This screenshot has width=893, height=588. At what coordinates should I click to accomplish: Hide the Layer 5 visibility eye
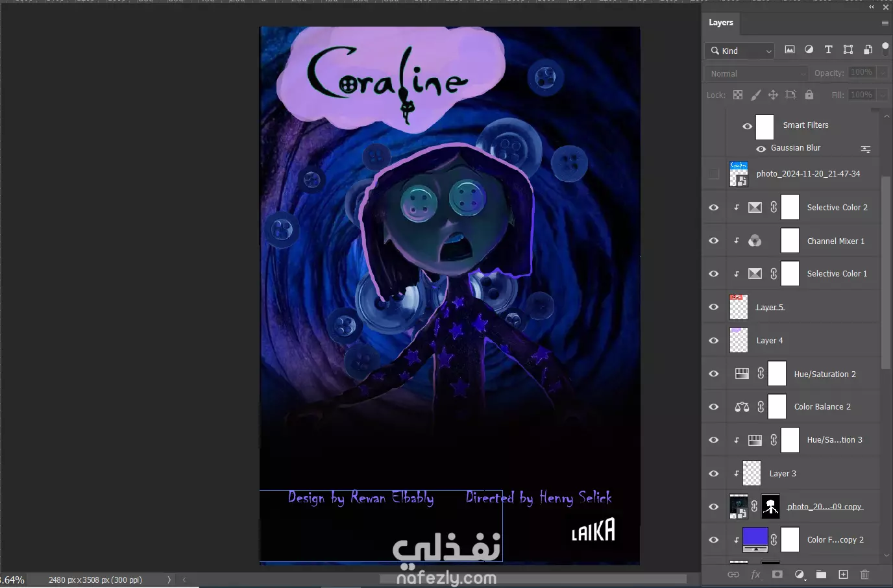click(714, 307)
